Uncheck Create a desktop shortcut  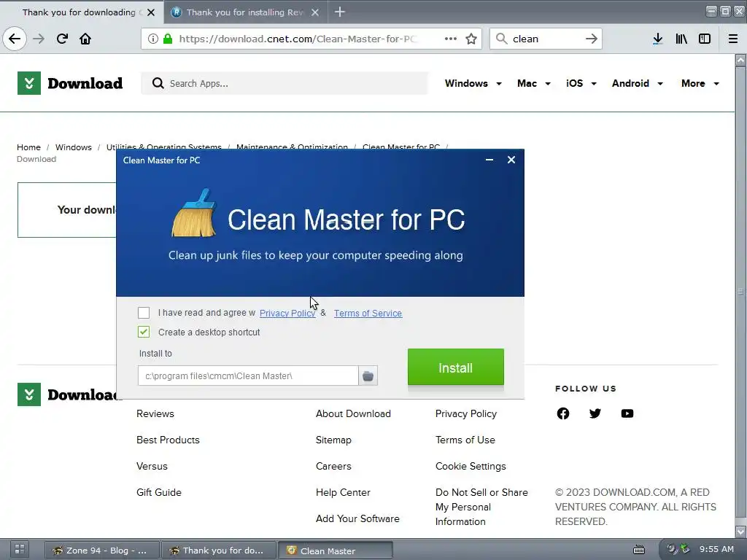[x=144, y=332]
